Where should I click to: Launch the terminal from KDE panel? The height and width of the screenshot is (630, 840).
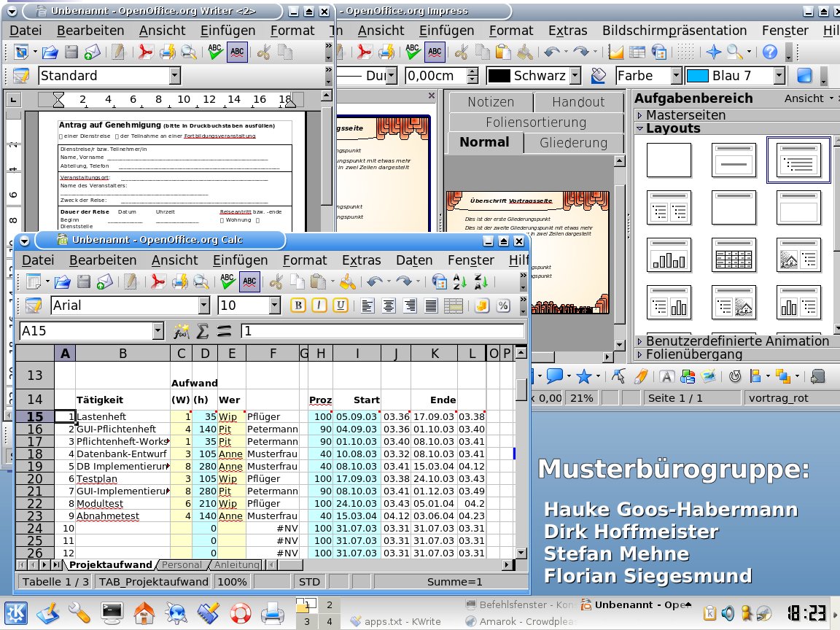(x=112, y=612)
